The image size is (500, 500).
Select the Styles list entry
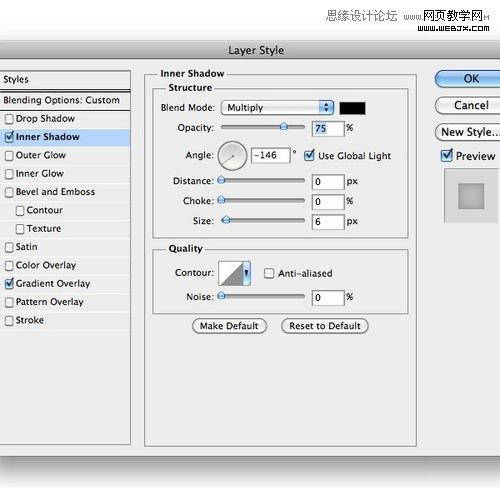[x=65, y=80]
